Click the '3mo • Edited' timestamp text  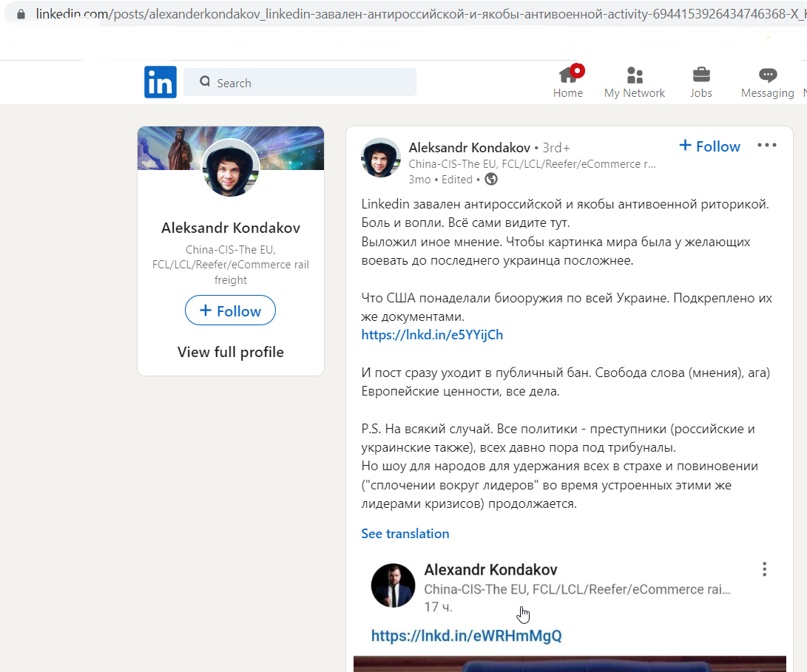pyautogui.click(x=441, y=180)
